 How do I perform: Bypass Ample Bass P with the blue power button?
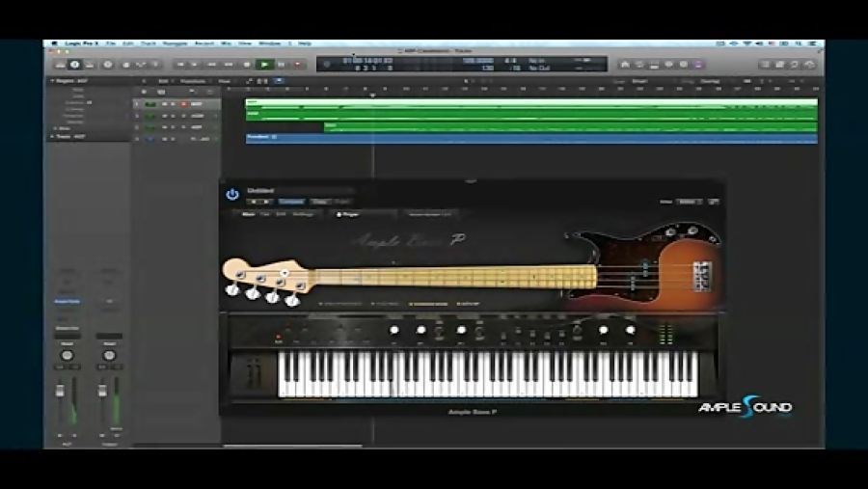click(x=232, y=195)
